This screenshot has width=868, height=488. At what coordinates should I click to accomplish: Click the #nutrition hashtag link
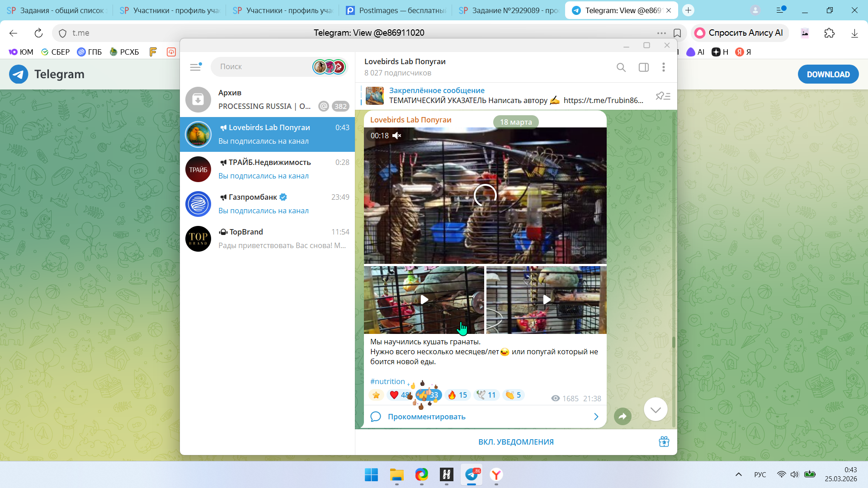click(x=387, y=381)
